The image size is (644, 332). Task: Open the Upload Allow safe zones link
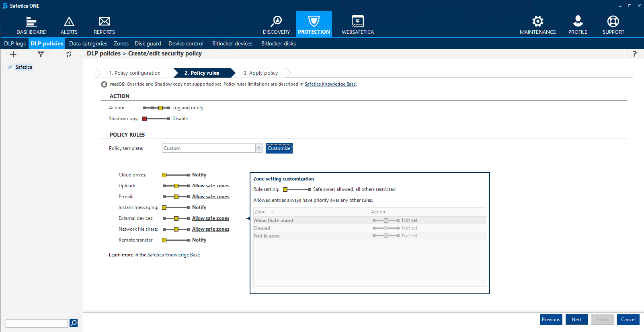click(x=211, y=186)
